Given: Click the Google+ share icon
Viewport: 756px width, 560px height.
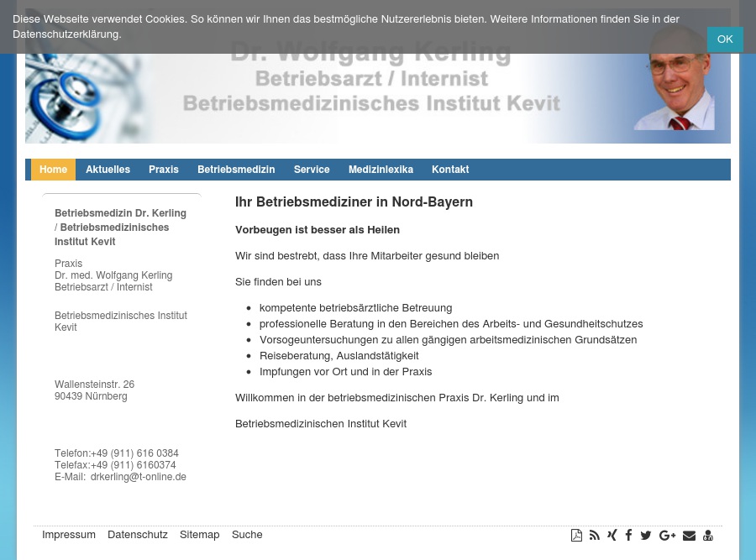Looking at the screenshot, I should click(x=667, y=535).
